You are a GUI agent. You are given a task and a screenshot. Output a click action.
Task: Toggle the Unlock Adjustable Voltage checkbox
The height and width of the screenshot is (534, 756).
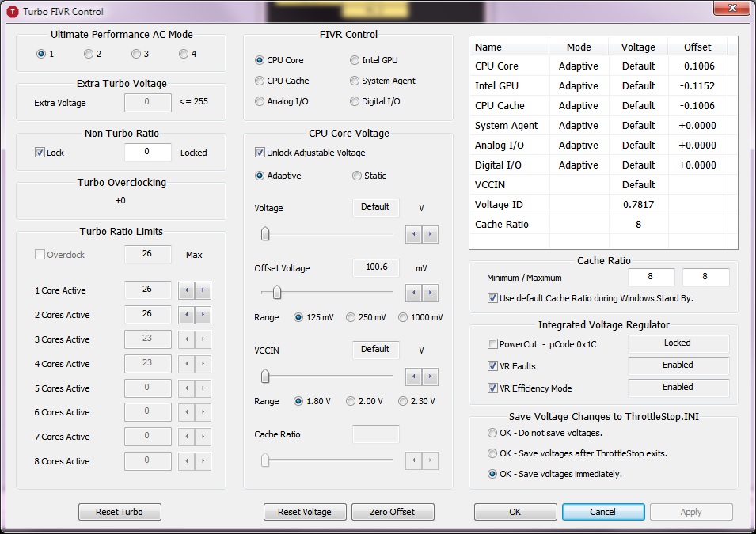[x=260, y=153]
